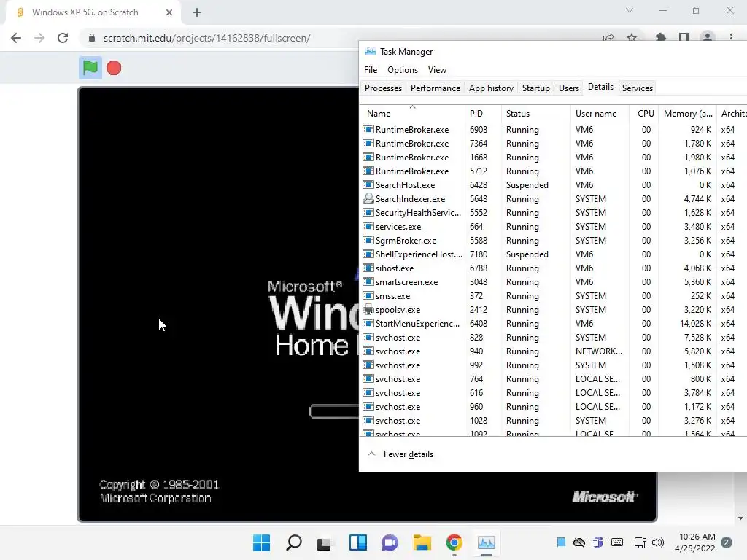Select the services.exe row

point(554,227)
